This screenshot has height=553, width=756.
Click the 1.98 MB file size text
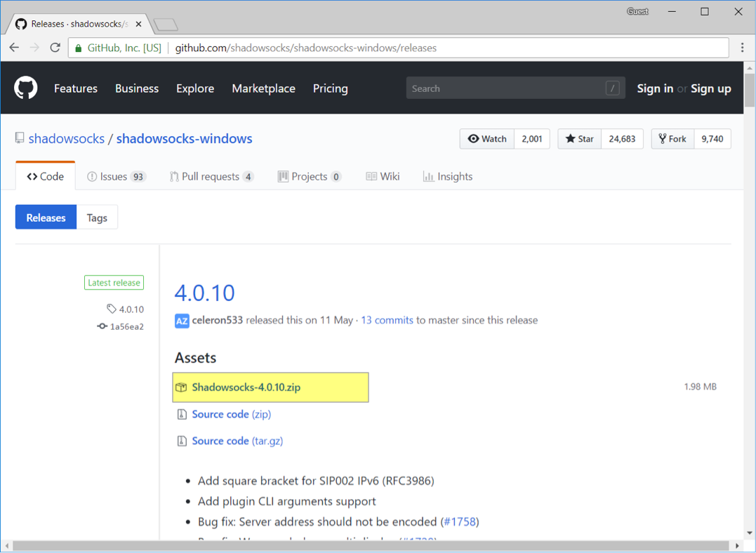pyautogui.click(x=700, y=387)
